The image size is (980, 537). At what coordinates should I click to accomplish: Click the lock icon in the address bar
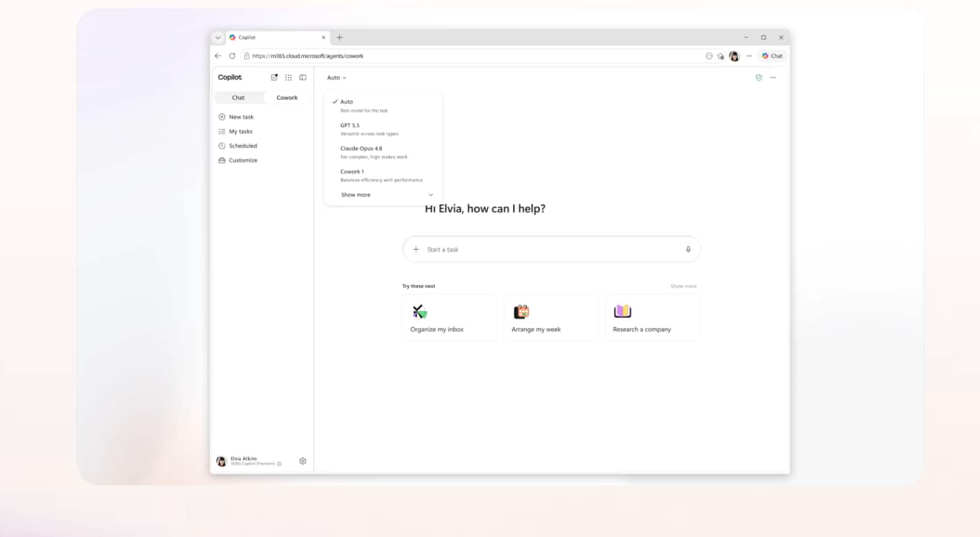247,56
